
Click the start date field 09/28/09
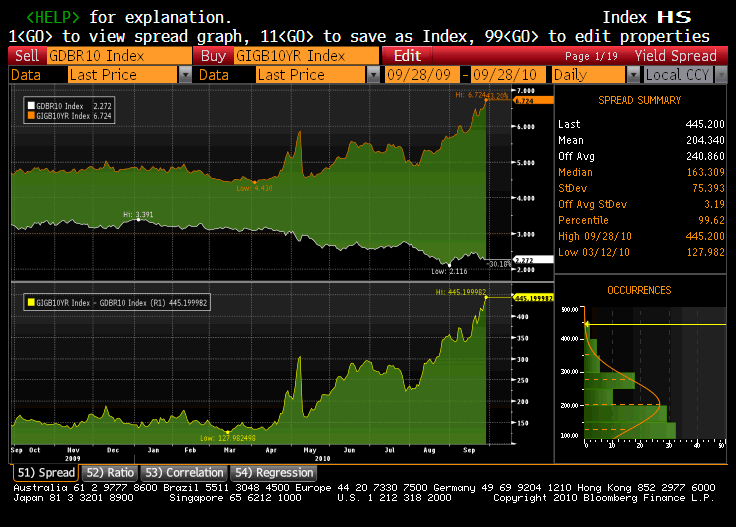tap(425, 75)
